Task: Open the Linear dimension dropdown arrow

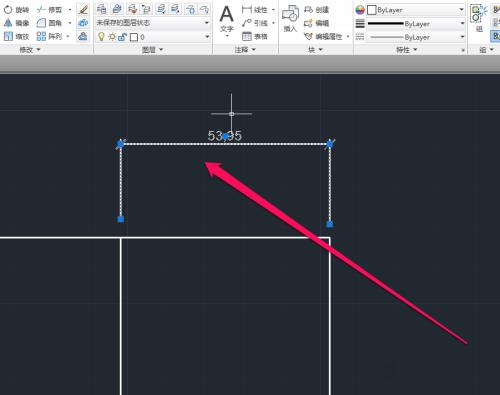Action: point(273,10)
